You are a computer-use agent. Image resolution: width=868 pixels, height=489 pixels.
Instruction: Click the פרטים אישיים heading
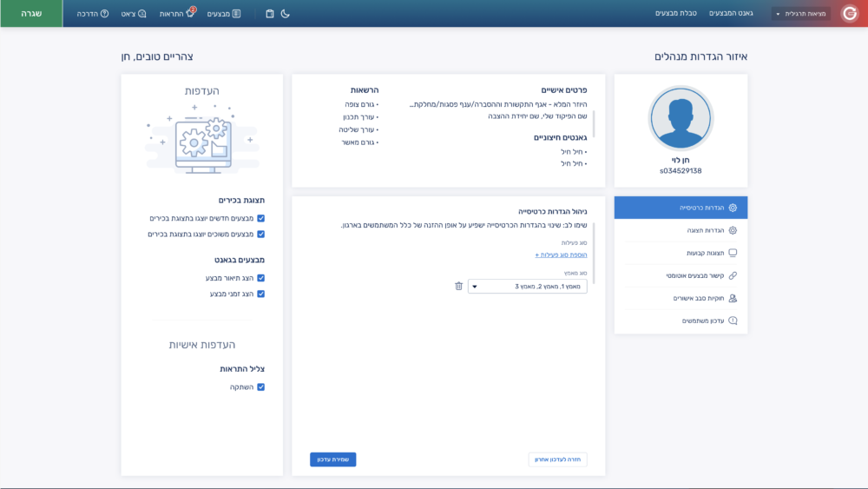pyautogui.click(x=564, y=89)
